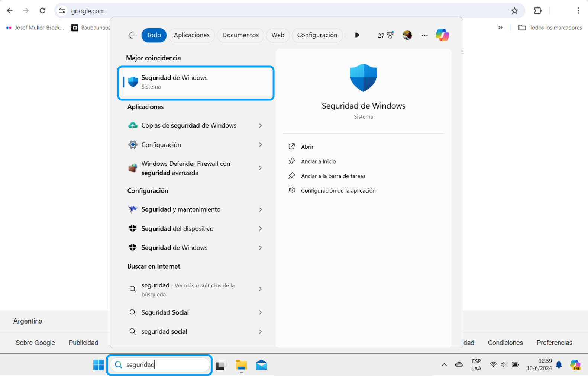Click the OneDrive cloud icon in the tray

[459, 364]
